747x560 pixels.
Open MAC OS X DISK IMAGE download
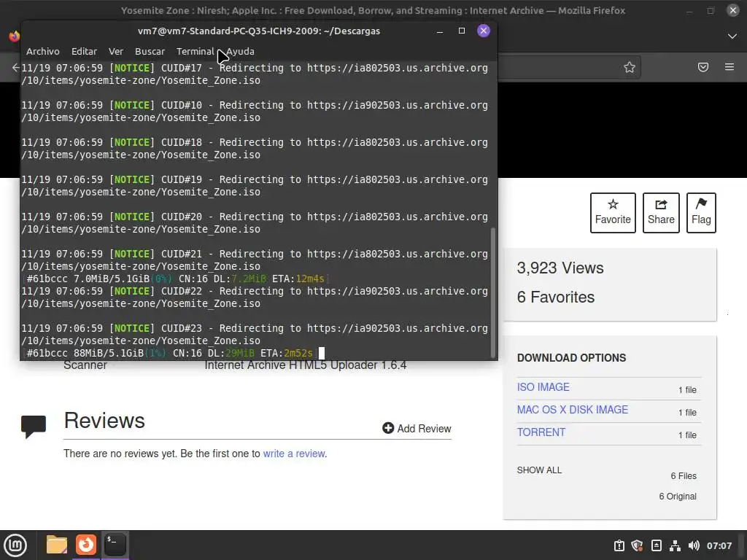pyautogui.click(x=573, y=410)
